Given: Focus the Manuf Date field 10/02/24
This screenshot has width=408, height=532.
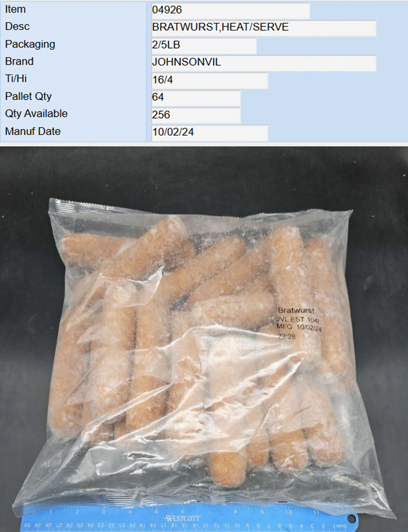Looking at the screenshot, I should pyautogui.click(x=210, y=133).
